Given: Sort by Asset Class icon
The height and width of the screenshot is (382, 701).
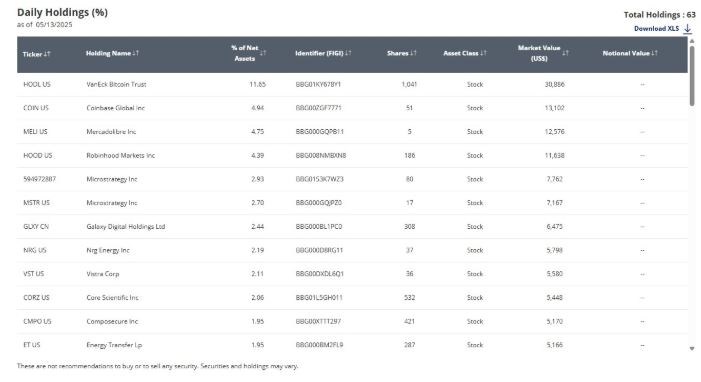Looking at the screenshot, I should [x=483, y=53].
